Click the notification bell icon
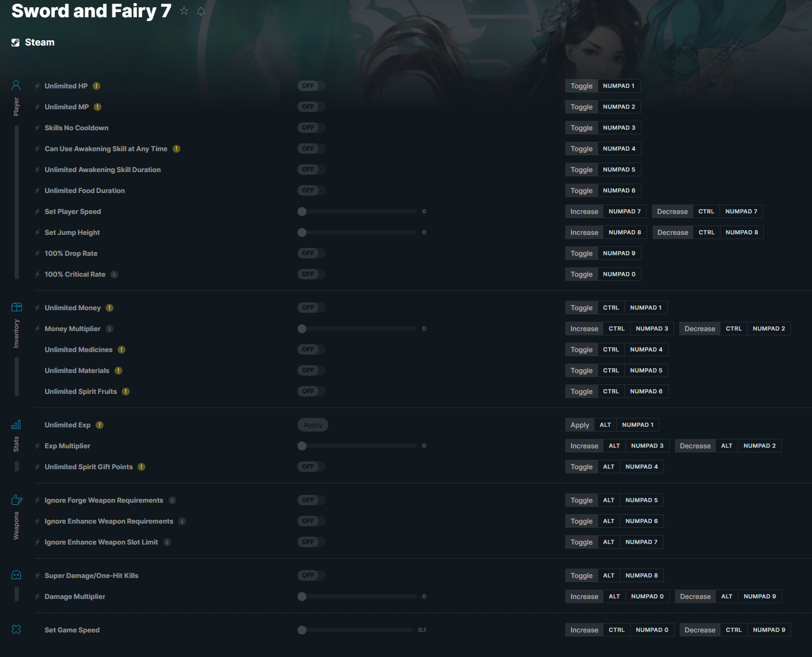This screenshot has height=657, width=812. pos(201,11)
